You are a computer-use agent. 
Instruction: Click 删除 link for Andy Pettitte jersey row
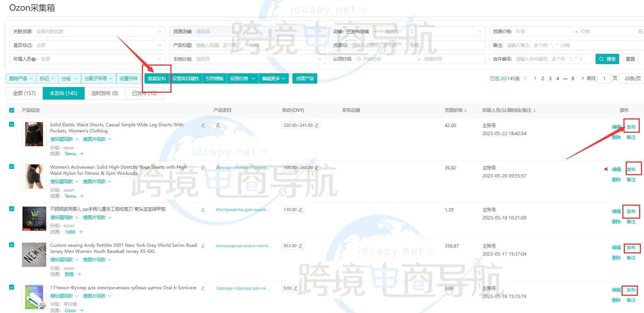click(616, 258)
